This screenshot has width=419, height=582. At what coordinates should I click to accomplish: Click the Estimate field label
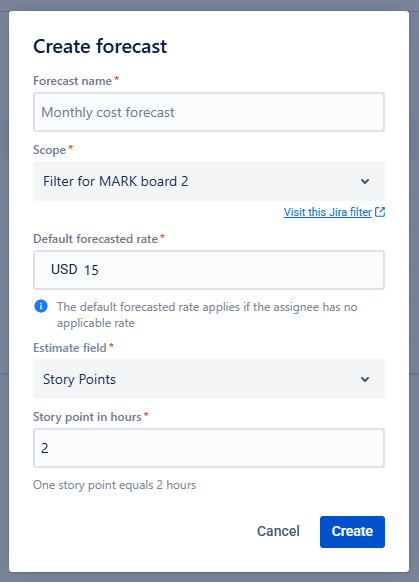70,348
